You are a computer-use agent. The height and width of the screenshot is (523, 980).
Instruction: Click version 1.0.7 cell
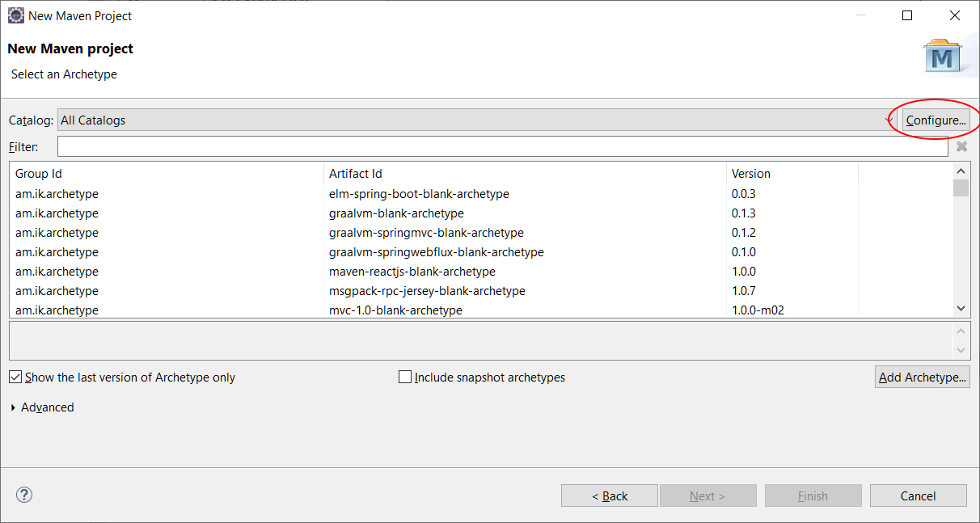pos(744,291)
